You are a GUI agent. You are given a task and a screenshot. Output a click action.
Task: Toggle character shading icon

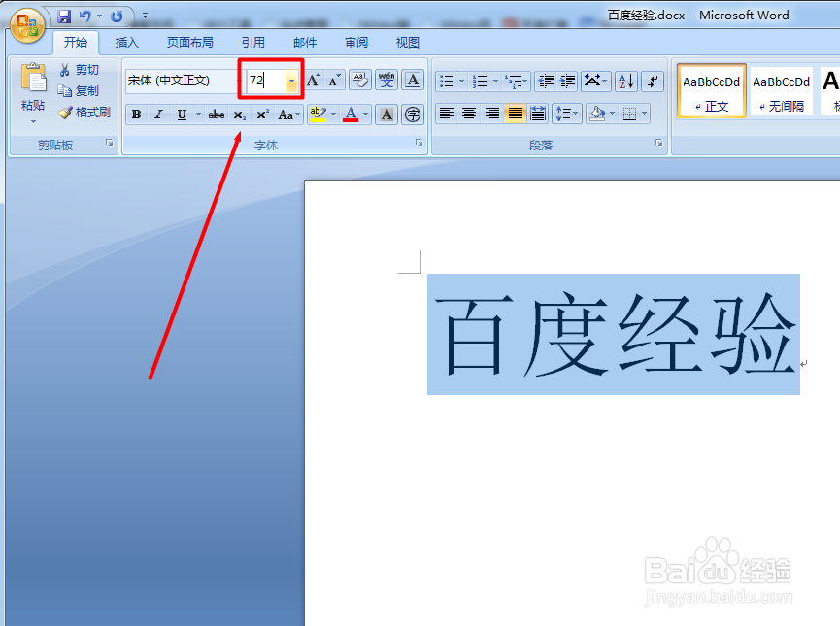pos(386,115)
